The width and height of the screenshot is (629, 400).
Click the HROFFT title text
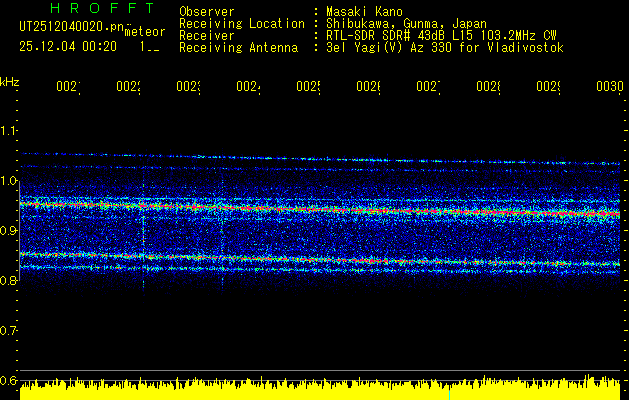(103, 8)
